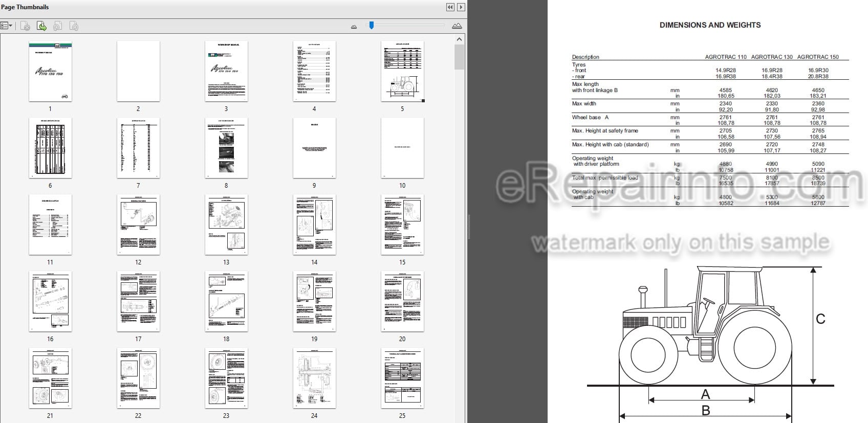The image size is (868, 423).
Task: Select the page 11 thumbnail
Action: coord(50,225)
